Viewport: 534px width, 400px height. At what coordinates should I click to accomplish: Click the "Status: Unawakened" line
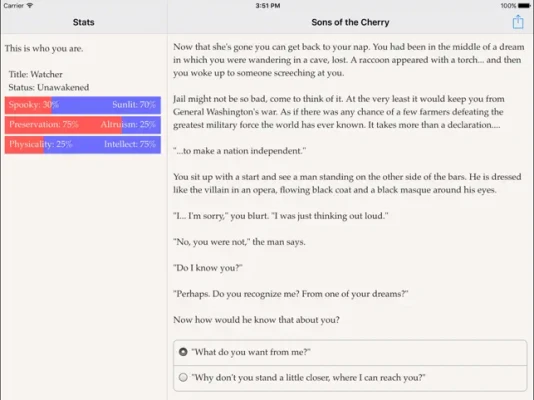(x=49, y=87)
